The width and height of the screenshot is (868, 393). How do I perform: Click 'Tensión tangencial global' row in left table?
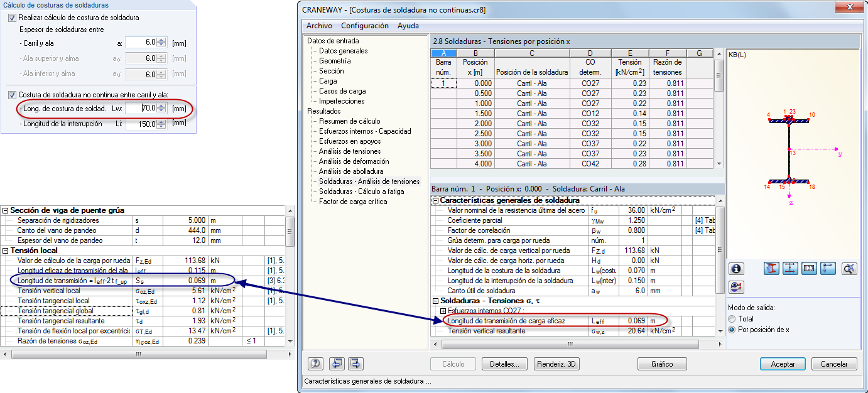(143, 311)
